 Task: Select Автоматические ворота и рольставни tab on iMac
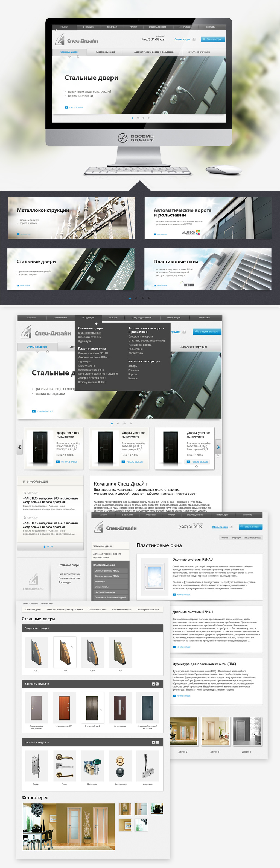click(154, 52)
